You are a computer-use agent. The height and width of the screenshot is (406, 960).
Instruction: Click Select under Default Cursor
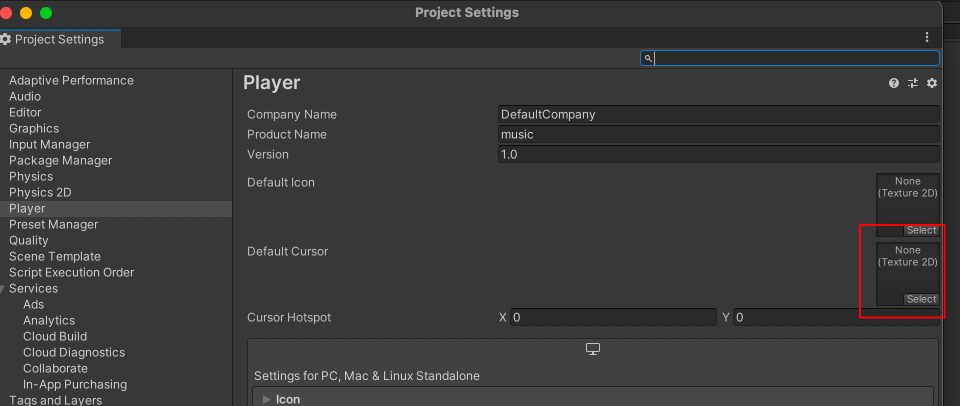[x=921, y=299]
